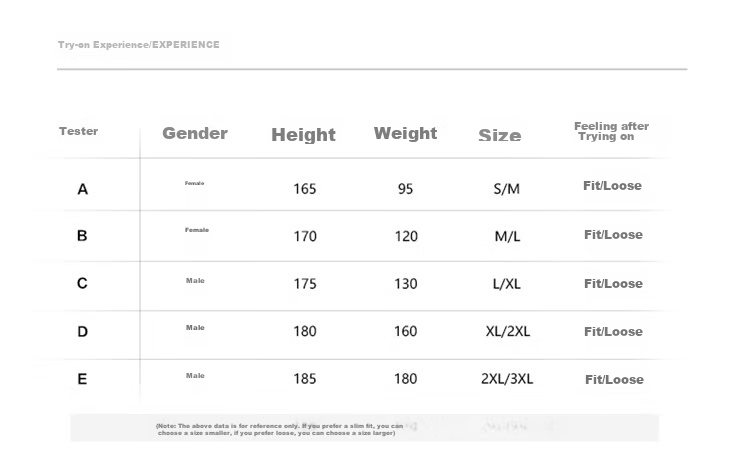Click height value 175
Image resolution: width=750 pixels, height=468 pixels.
(x=305, y=284)
